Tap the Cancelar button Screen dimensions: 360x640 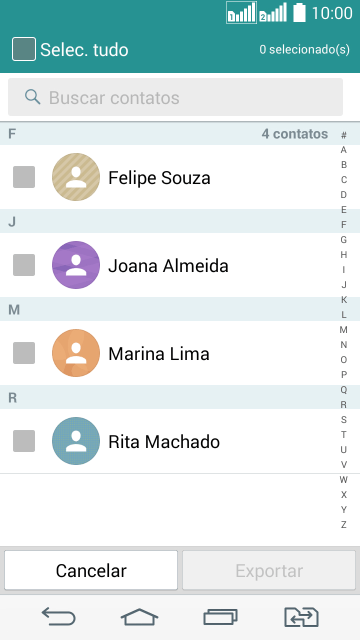[91, 570]
